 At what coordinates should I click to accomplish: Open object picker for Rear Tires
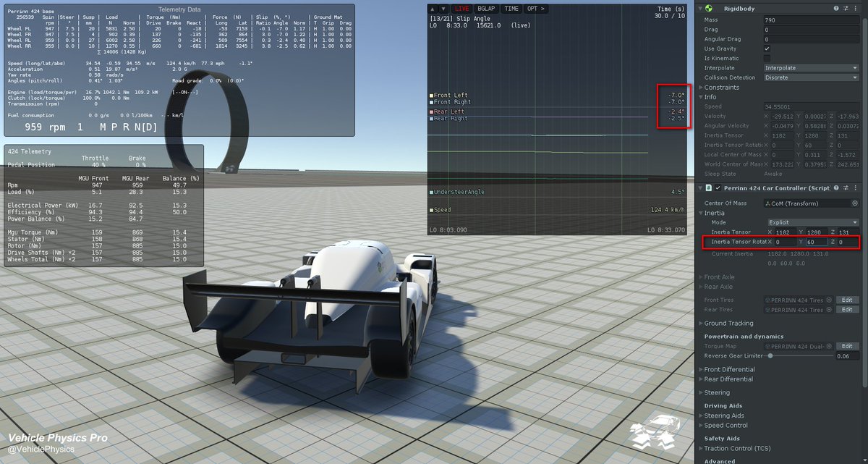[829, 310]
